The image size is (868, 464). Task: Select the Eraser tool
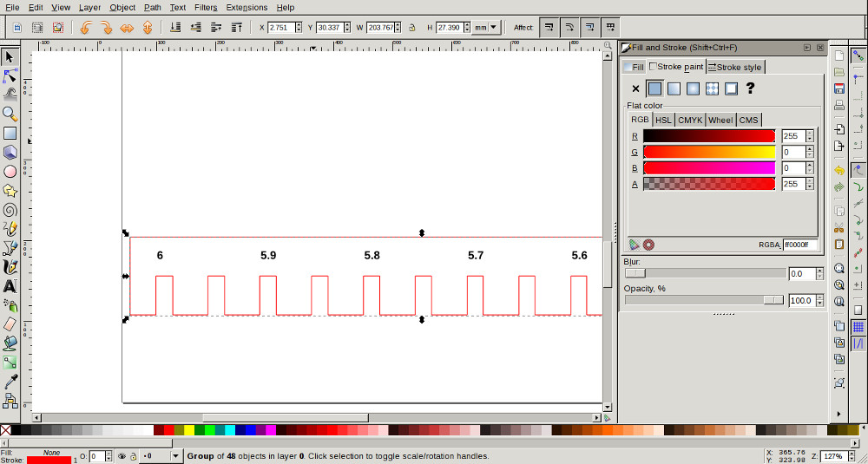click(x=10, y=324)
